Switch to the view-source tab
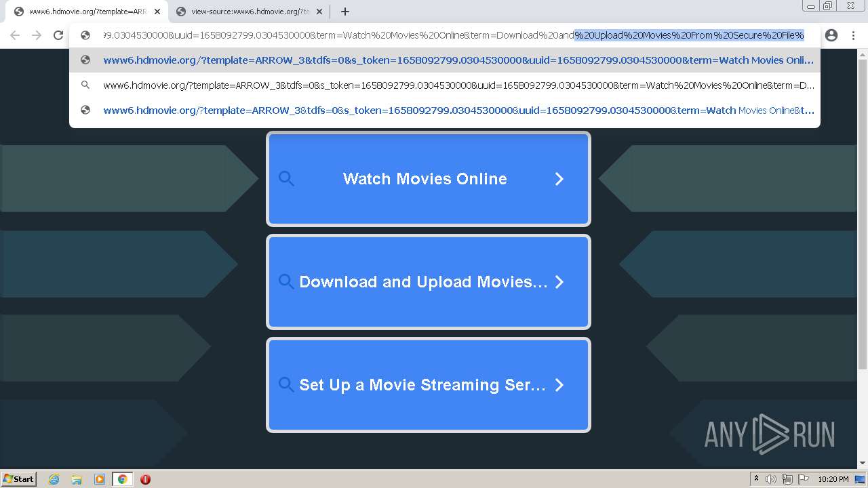This screenshot has height=488, width=868. (x=250, y=12)
